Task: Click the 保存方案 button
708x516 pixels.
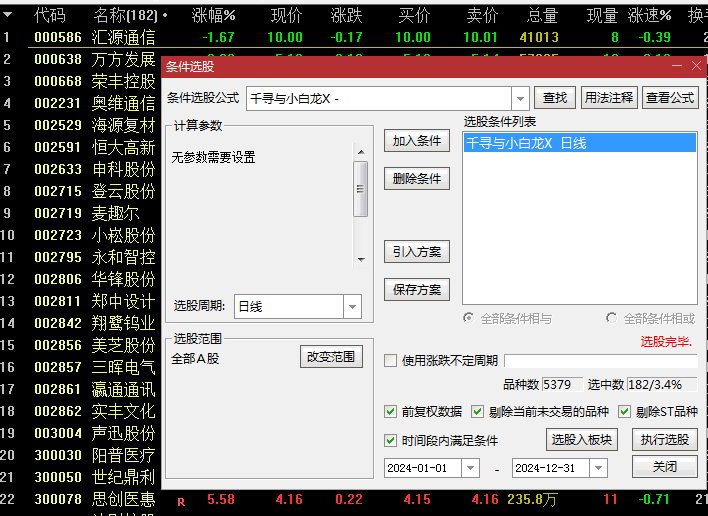Action: (417, 290)
